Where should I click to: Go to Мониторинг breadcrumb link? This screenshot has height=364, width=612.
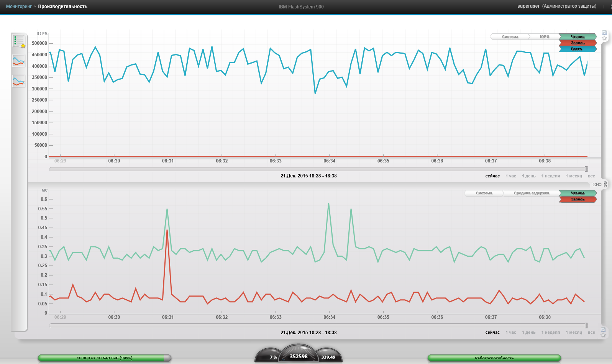pyautogui.click(x=19, y=7)
